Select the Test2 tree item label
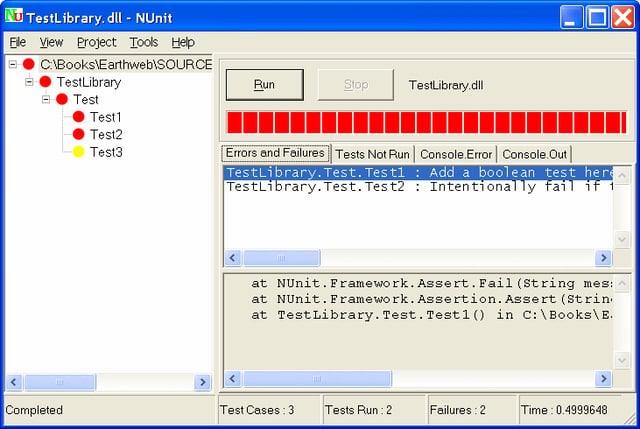Viewport: 640px width, 429px height. (x=106, y=134)
